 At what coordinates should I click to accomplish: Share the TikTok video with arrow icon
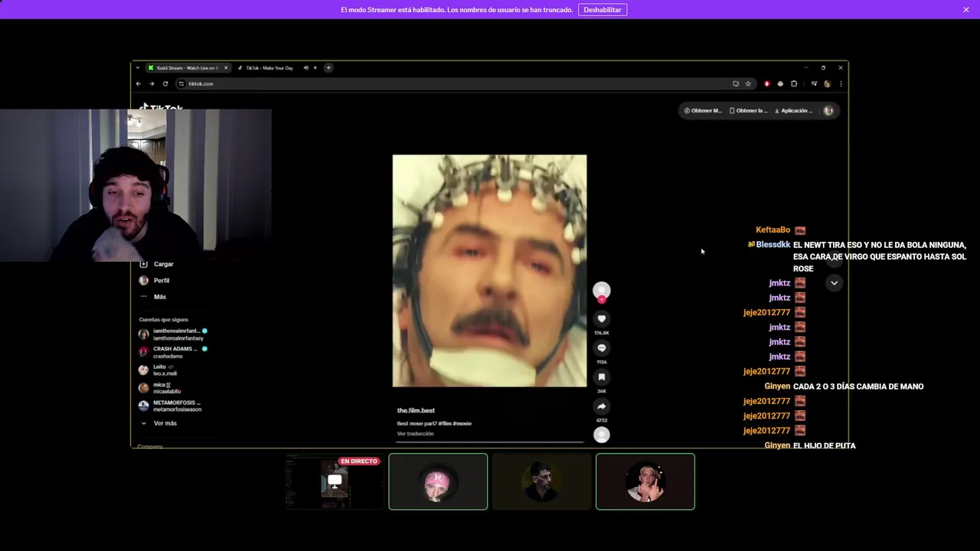602,406
